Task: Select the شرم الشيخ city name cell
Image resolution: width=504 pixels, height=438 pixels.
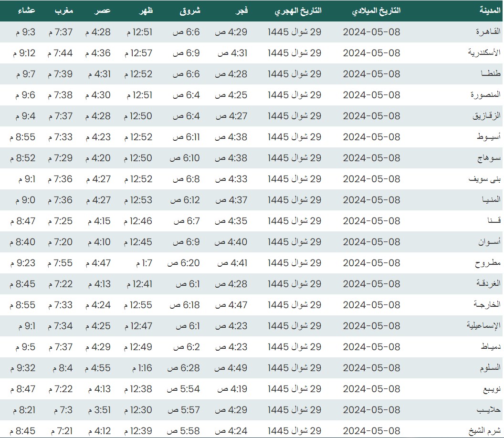Action: point(485,431)
